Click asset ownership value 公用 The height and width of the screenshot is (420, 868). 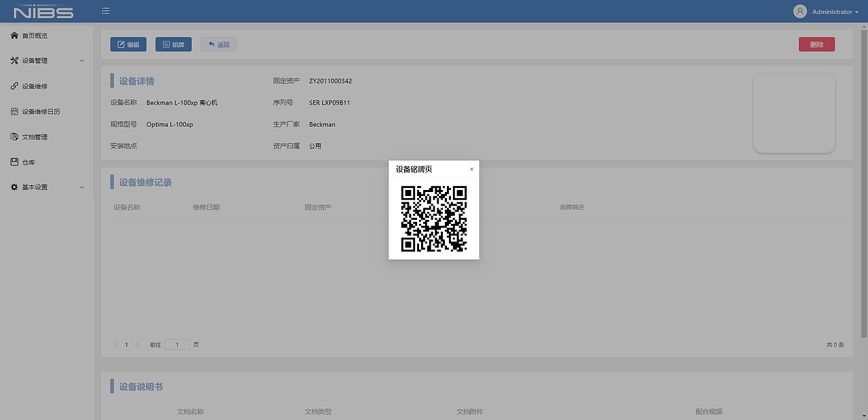pos(315,146)
